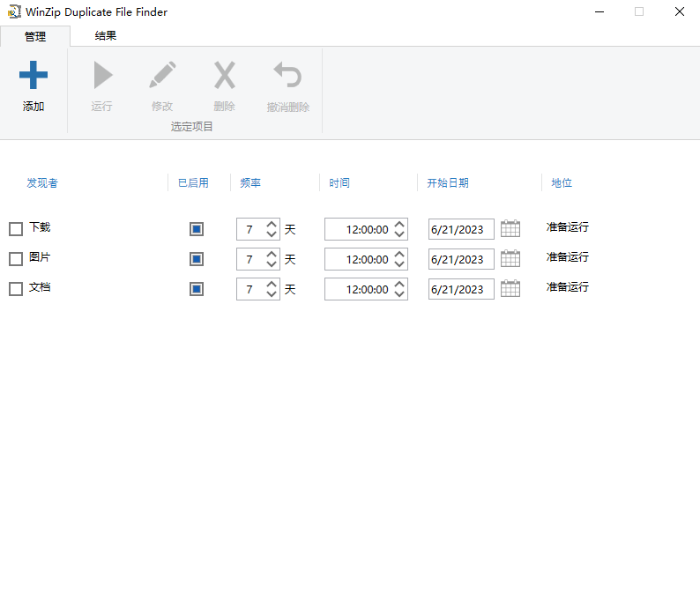Image resolution: width=700 pixels, height=608 pixels.
Task: Open calendar picker for 图片 row
Action: [x=510, y=259]
